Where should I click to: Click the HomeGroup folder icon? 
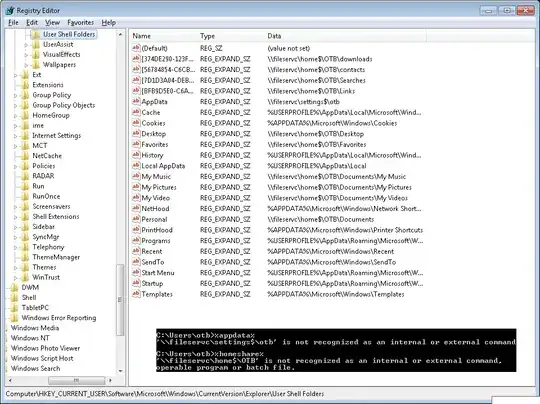(25, 115)
